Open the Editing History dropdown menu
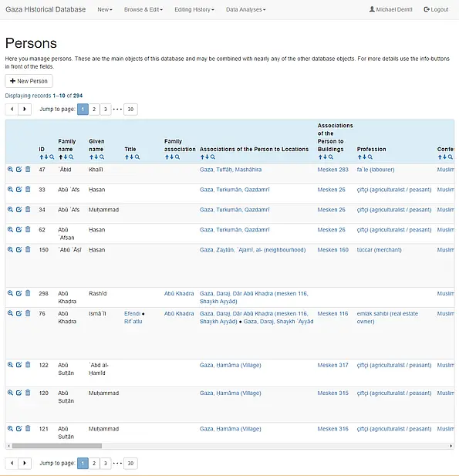Screen dimensions: 459x476 click(x=194, y=9)
